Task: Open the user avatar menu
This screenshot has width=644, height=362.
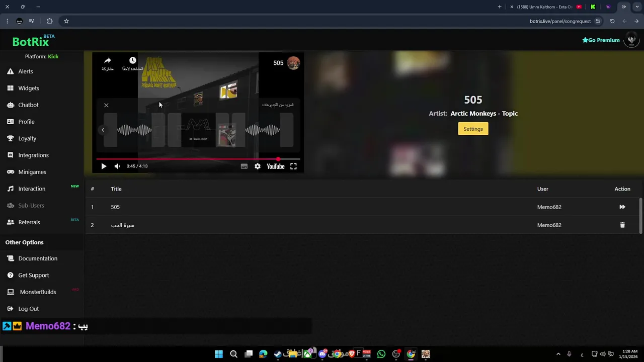Action: click(631, 40)
